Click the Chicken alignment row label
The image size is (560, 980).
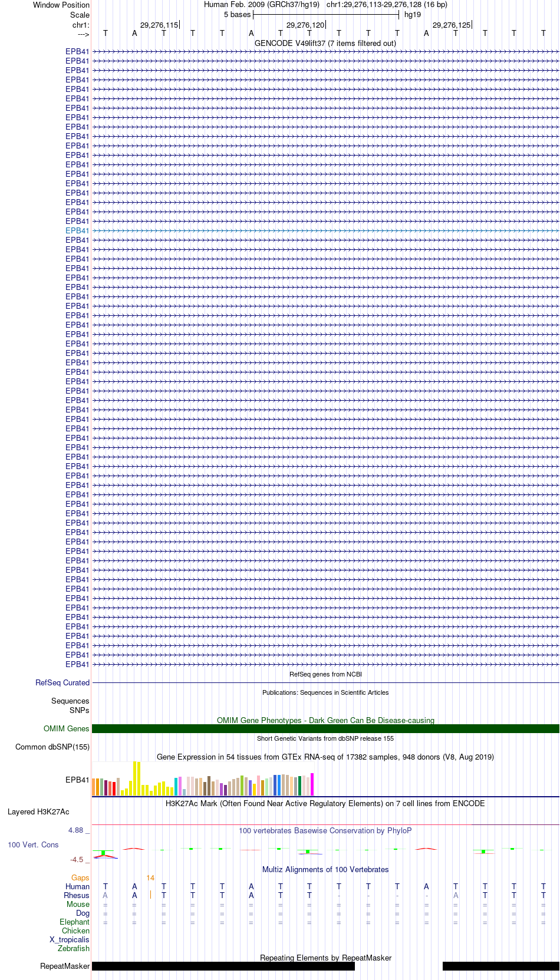[x=75, y=930]
